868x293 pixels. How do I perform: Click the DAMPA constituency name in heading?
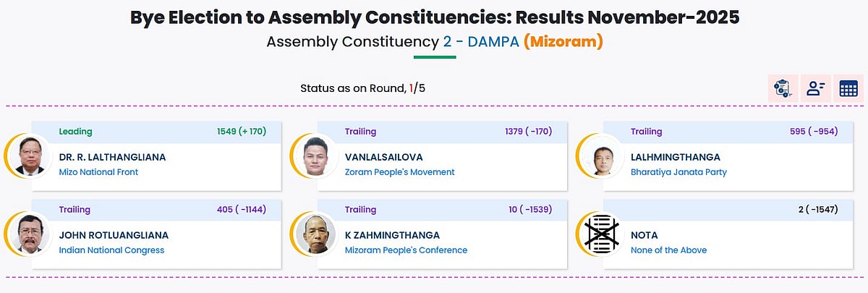pyautogui.click(x=493, y=41)
